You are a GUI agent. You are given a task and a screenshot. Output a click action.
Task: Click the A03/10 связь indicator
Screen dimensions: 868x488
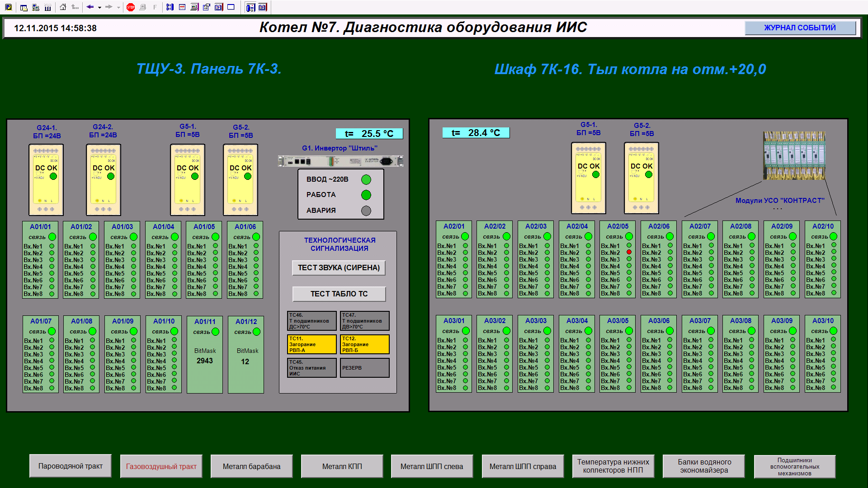834,331
